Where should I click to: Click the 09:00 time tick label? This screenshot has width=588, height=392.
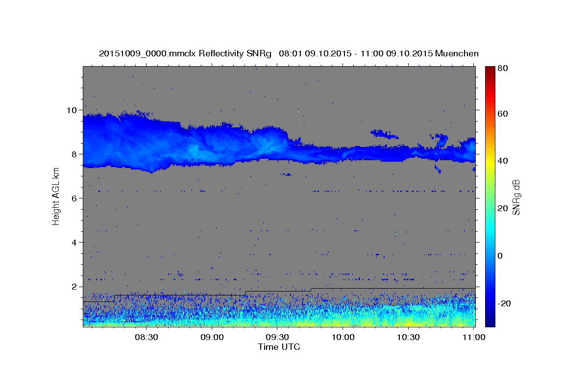pos(212,337)
